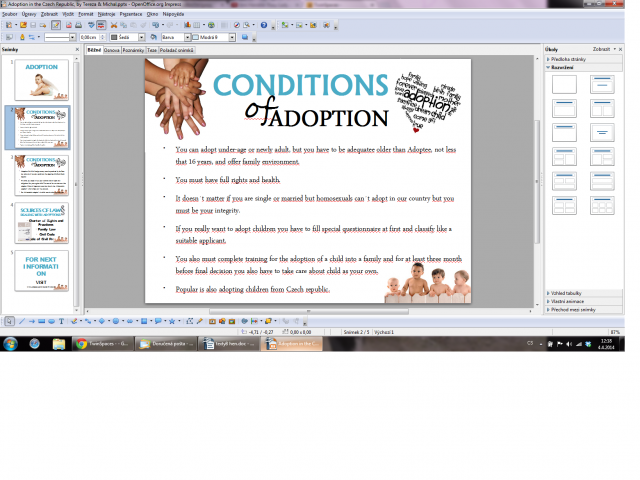Click the Area paint bucket icon
This screenshot has height=480, width=640.
[154, 38]
